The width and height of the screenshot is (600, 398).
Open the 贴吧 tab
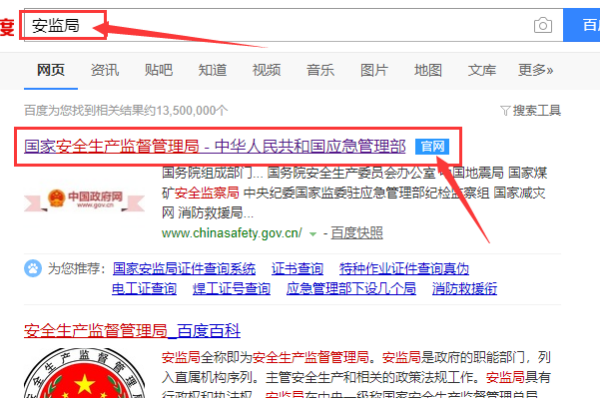[x=158, y=70]
